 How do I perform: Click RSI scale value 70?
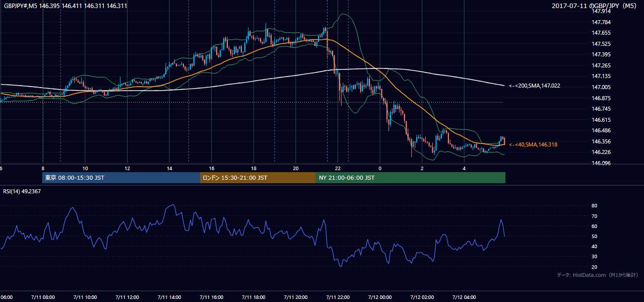[x=594, y=216]
